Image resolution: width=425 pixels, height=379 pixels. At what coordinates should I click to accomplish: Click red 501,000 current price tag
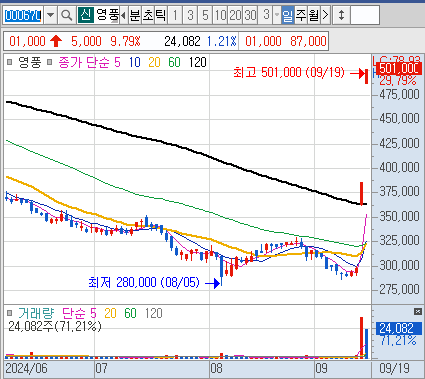click(399, 68)
